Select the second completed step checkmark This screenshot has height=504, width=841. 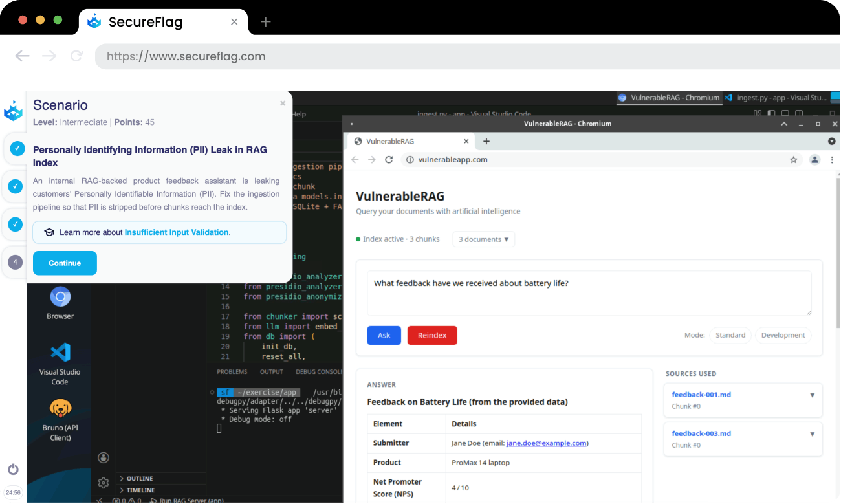(x=17, y=187)
